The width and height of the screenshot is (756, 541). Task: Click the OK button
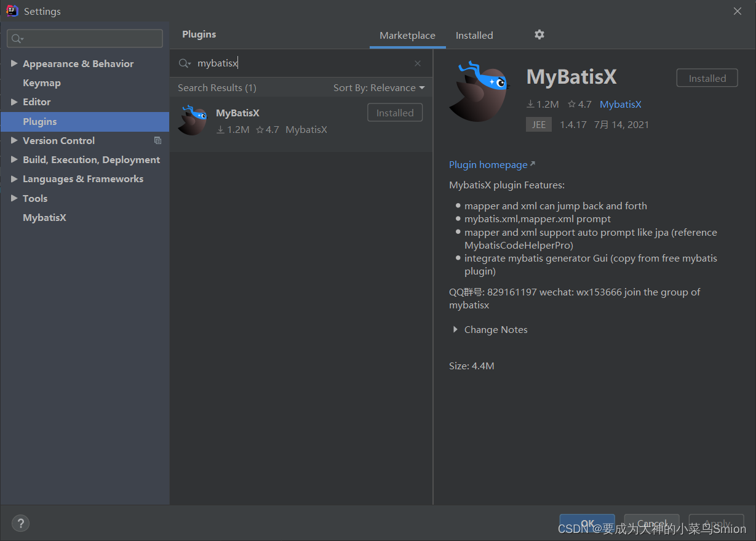587,524
